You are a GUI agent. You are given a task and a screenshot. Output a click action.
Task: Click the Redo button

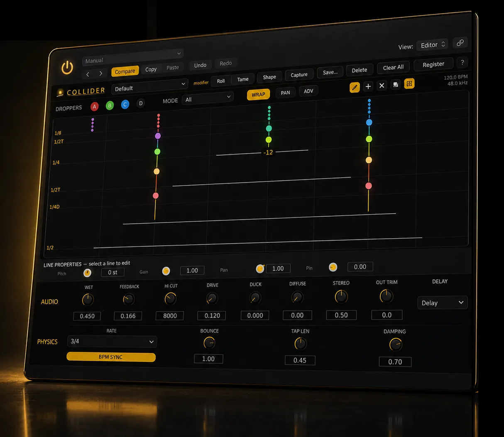point(226,63)
